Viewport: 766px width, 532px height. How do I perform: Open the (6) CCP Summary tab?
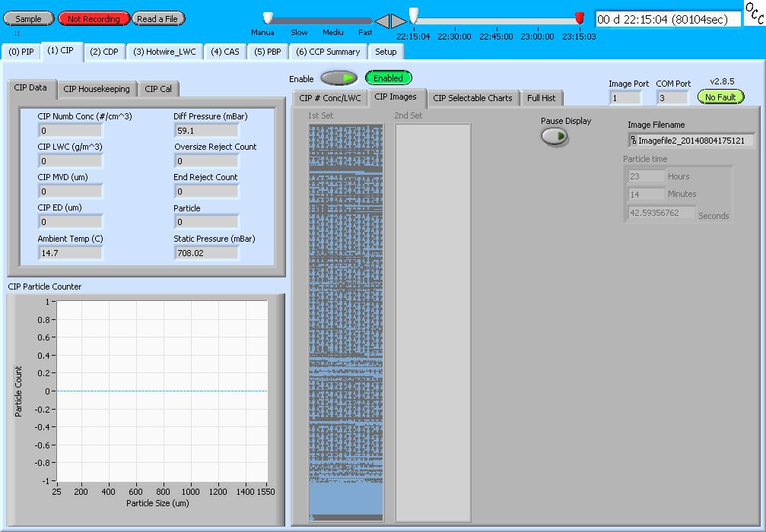329,52
